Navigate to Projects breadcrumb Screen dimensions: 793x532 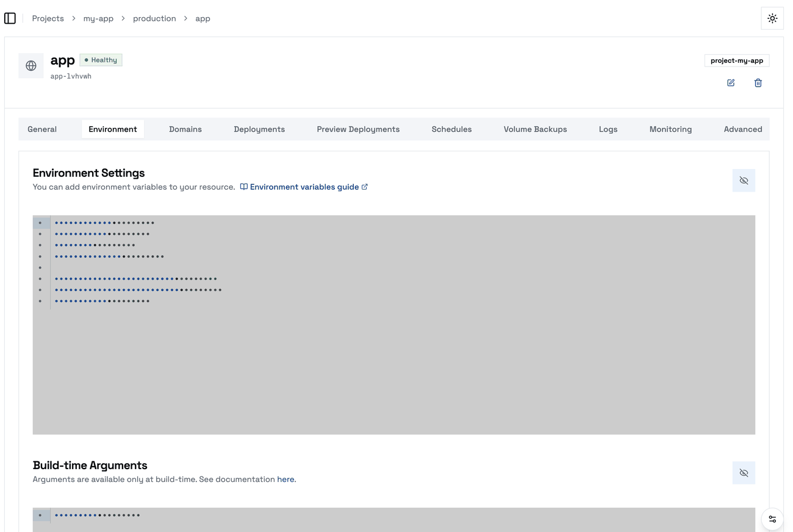pyautogui.click(x=48, y=18)
